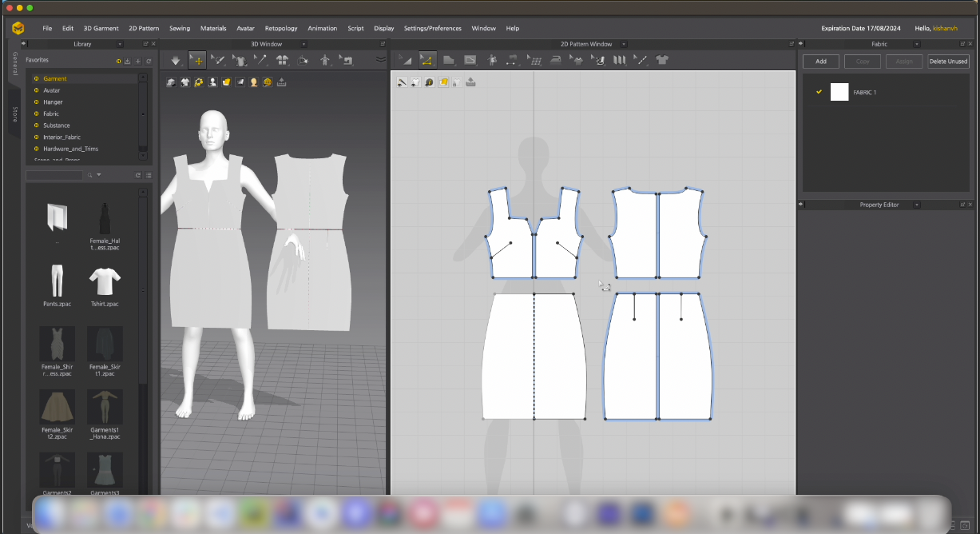Start Simulate with the down-arrow icon
The image size is (980, 534).
click(x=176, y=60)
